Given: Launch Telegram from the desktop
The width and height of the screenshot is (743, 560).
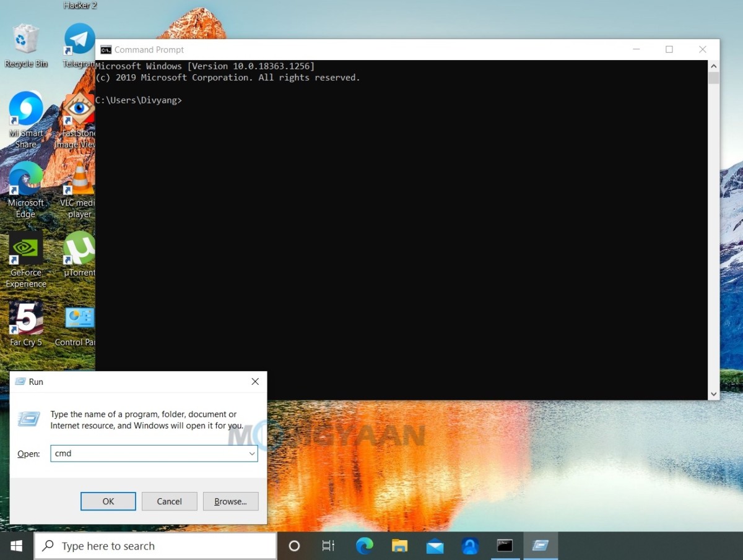Looking at the screenshot, I should 79,39.
